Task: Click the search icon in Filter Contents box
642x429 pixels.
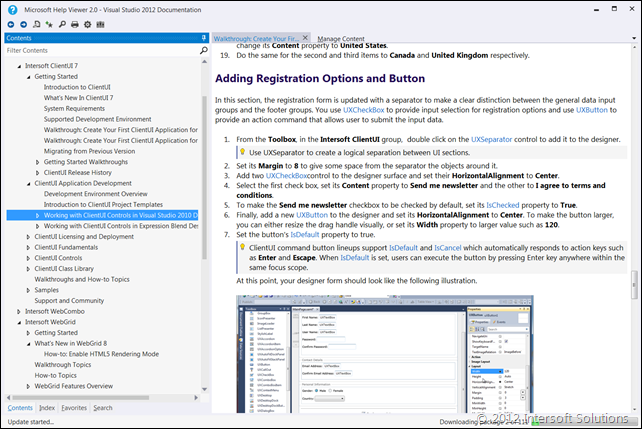Action: coord(202,49)
